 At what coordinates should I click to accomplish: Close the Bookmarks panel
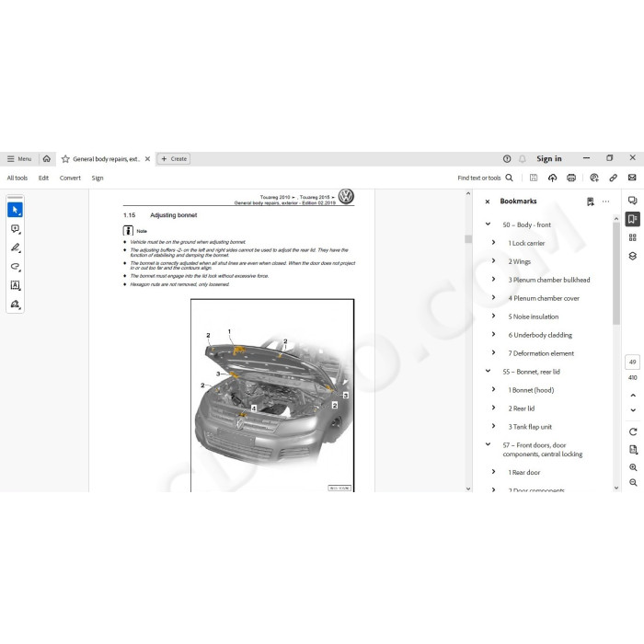pos(488,201)
